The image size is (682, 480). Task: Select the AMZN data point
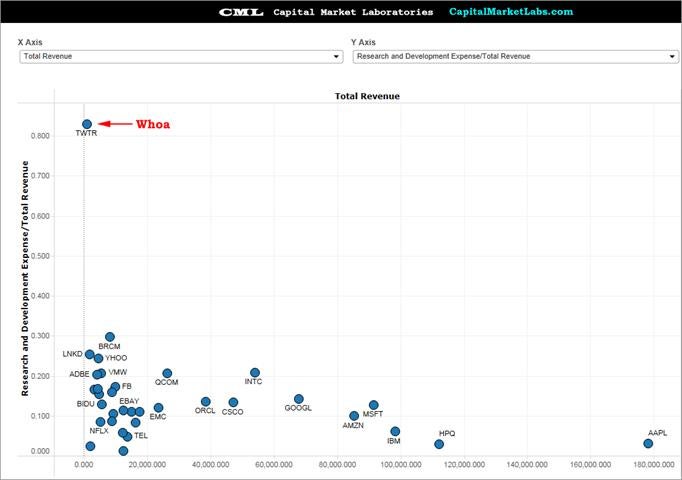tap(354, 416)
